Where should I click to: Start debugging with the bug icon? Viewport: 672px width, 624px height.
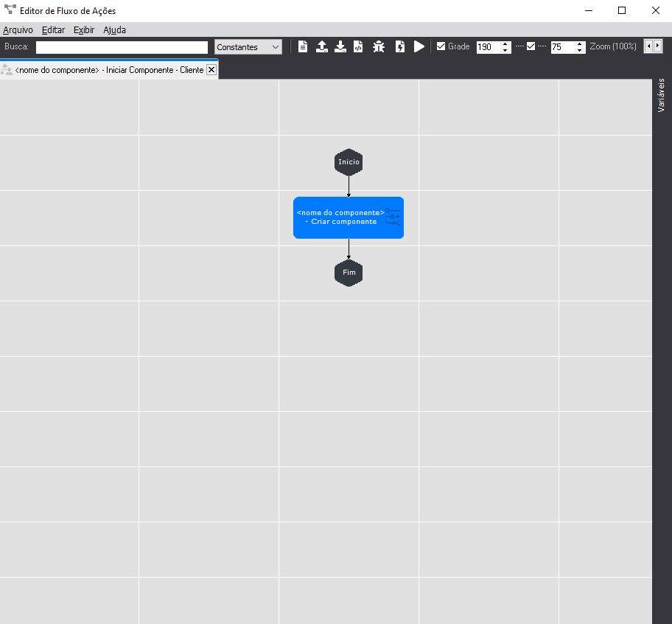click(379, 47)
